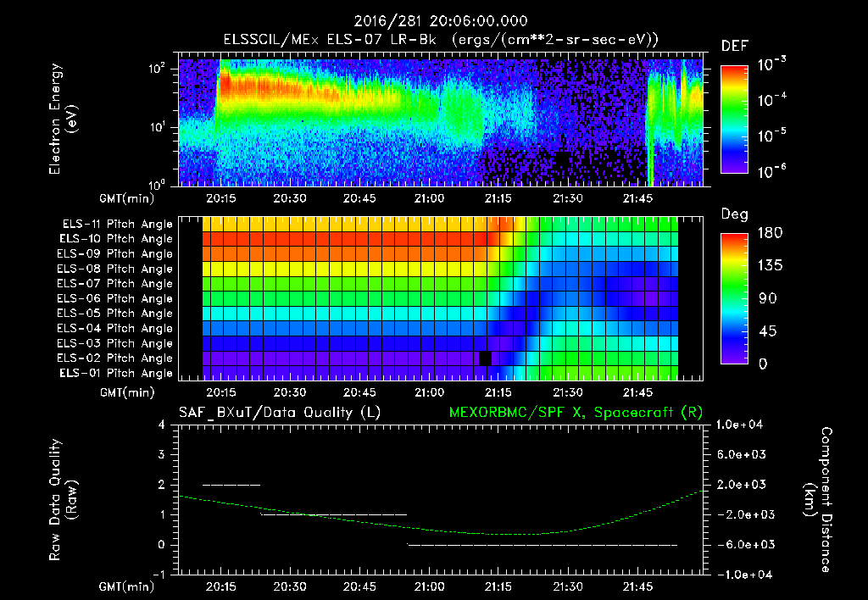Select the ELS-02 Pitch Angle row label

point(115,358)
